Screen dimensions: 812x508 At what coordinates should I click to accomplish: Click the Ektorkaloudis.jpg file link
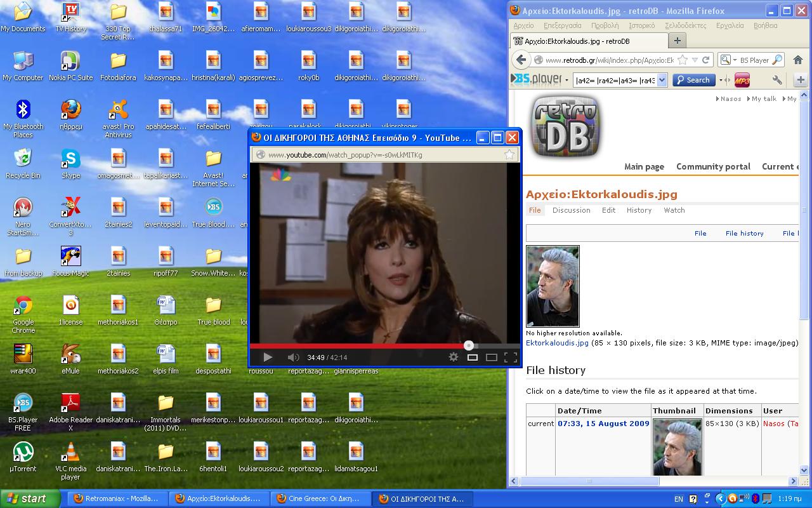[557, 343]
